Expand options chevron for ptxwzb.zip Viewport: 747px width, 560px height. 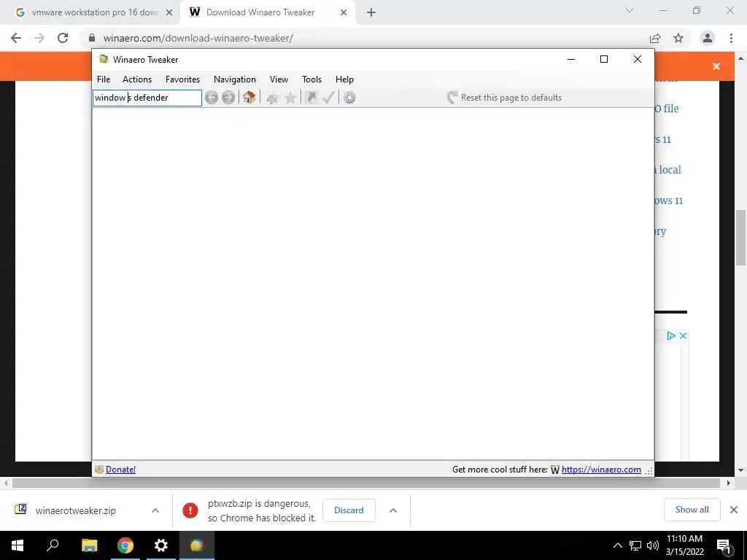393,510
